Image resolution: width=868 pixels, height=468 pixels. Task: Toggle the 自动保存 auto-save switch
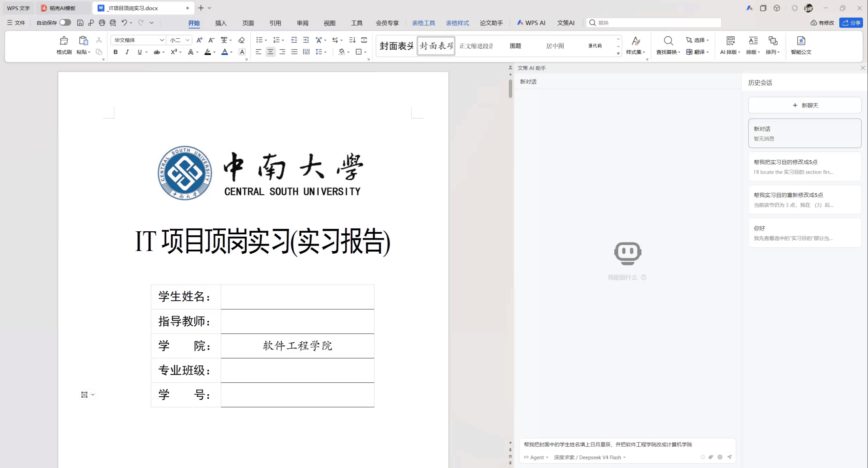tap(65, 22)
